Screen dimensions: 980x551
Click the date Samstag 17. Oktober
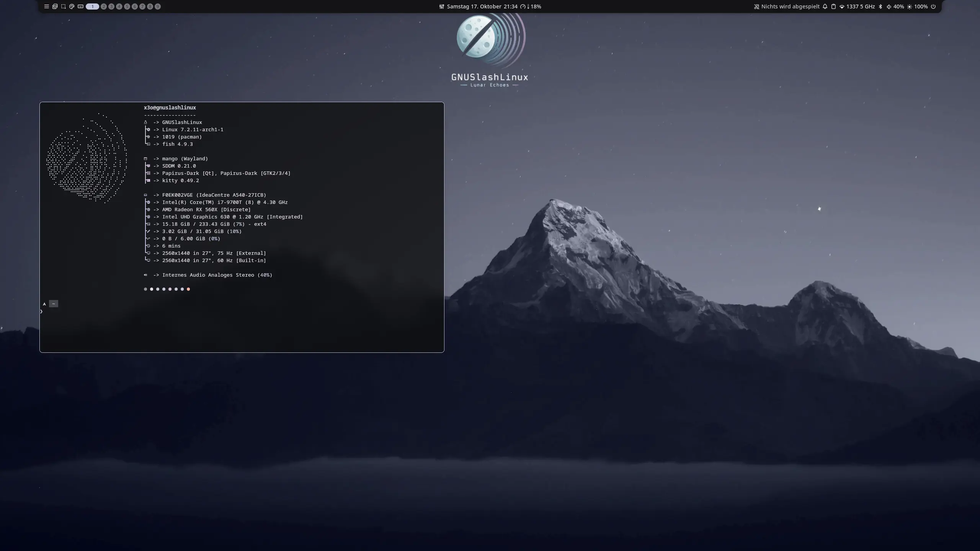pos(474,7)
